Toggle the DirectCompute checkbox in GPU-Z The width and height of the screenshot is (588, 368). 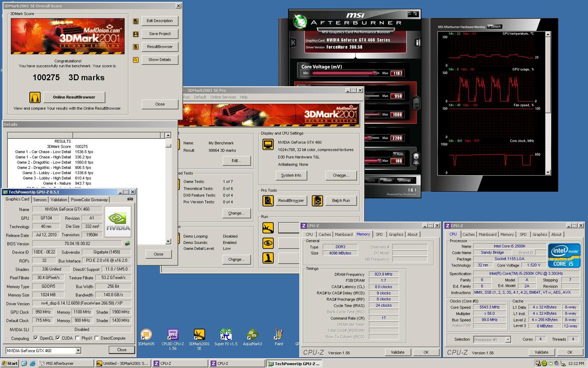click(x=97, y=338)
